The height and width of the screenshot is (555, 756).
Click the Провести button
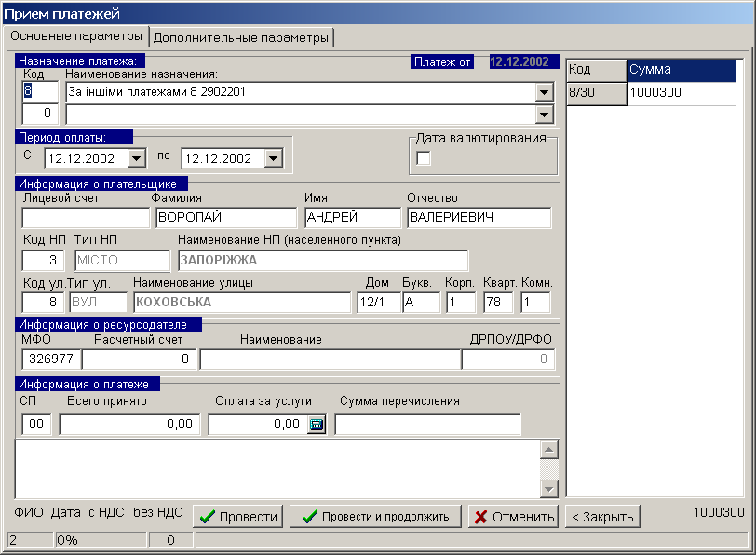coord(238,517)
